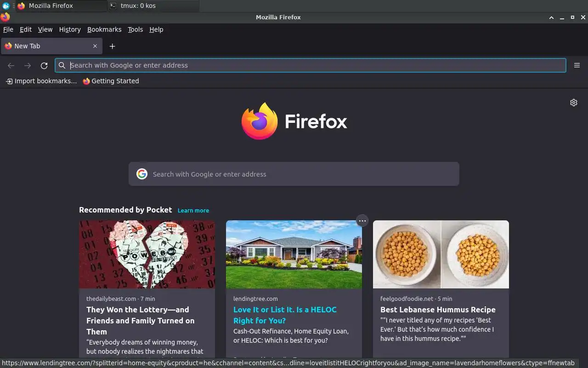Click the chickpea bowls thumbnail
Image resolution: width=588 pixels, height=368 pixels.
pyautogui.click(x=441, y=254)
